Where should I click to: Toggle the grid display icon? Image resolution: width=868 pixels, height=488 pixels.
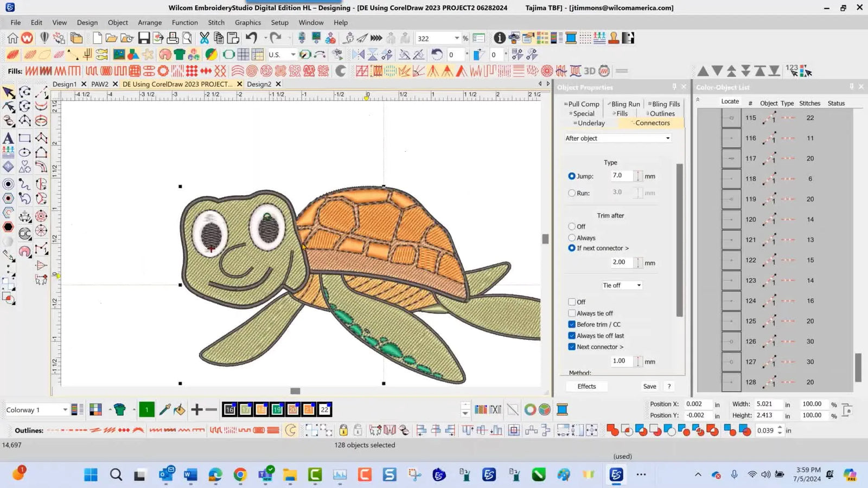point(243,54)
